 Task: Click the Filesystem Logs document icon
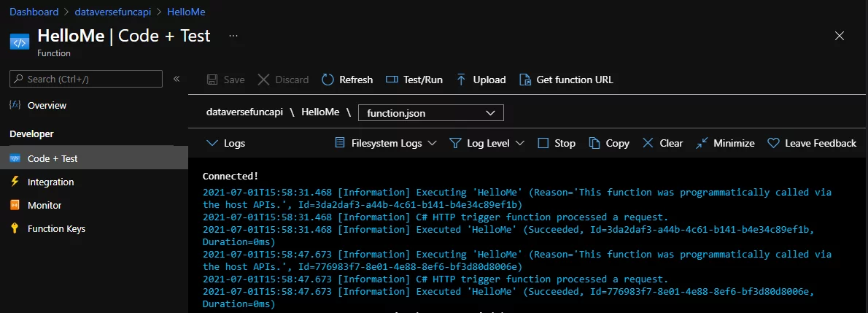(341, 143)
